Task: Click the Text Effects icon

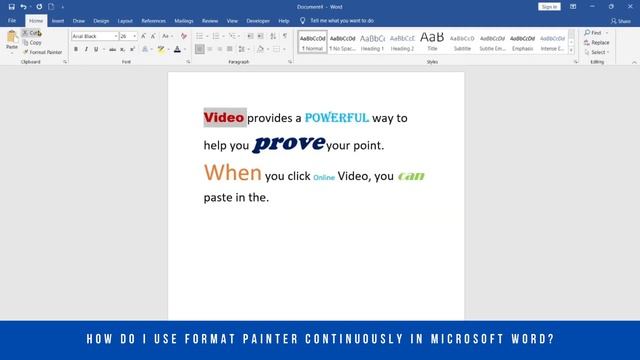Action: (145, 49)
